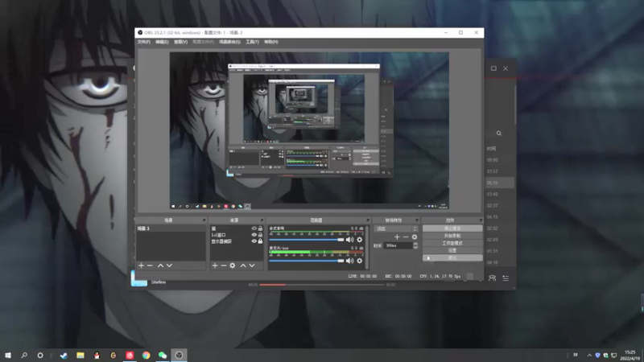Show hidden system tray icons chevron

coord(589,356)
